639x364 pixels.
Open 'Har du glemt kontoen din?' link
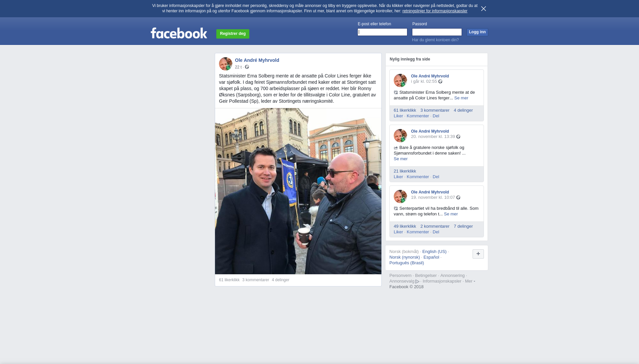coord(435,40)
